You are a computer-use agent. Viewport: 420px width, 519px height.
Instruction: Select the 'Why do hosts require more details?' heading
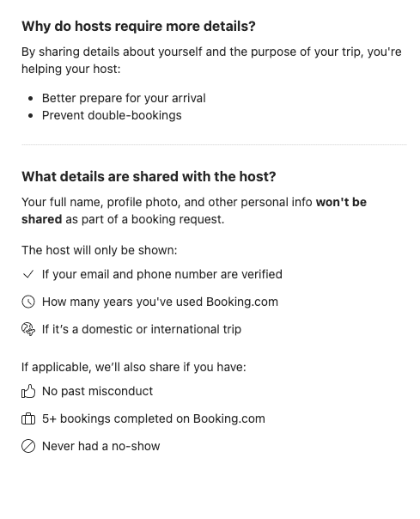tap(138, 26)
